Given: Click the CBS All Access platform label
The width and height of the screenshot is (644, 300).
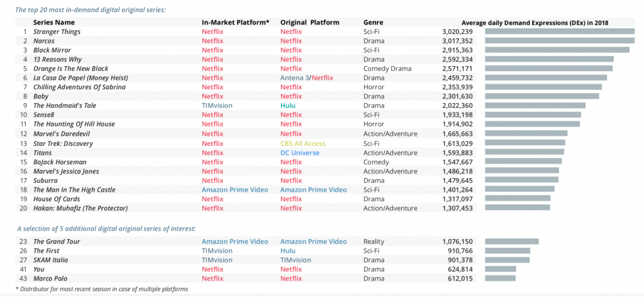Looking at the screenshot, I should pos(303,143).
